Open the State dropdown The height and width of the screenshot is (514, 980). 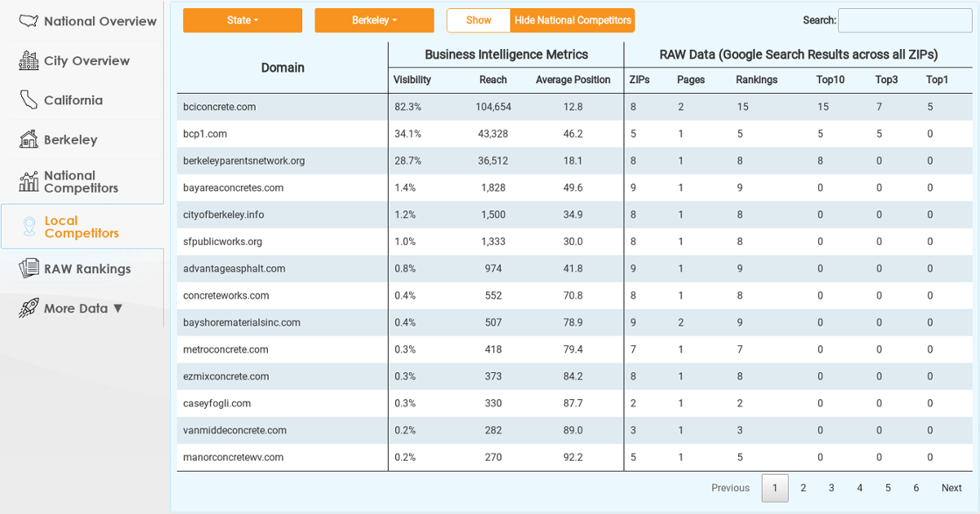[x=243, y=20]
